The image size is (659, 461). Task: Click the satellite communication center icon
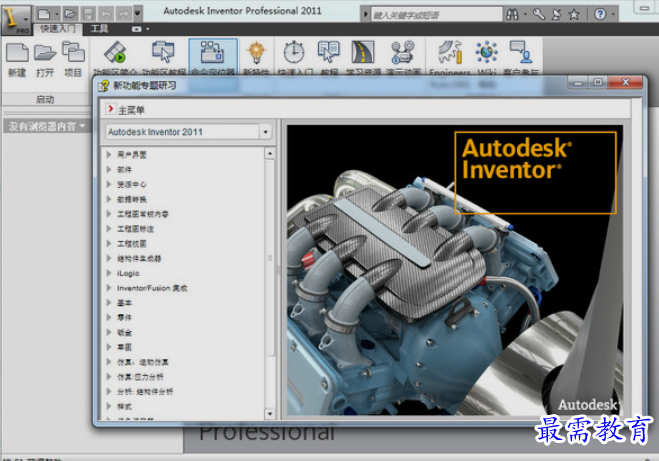[556, 15]
